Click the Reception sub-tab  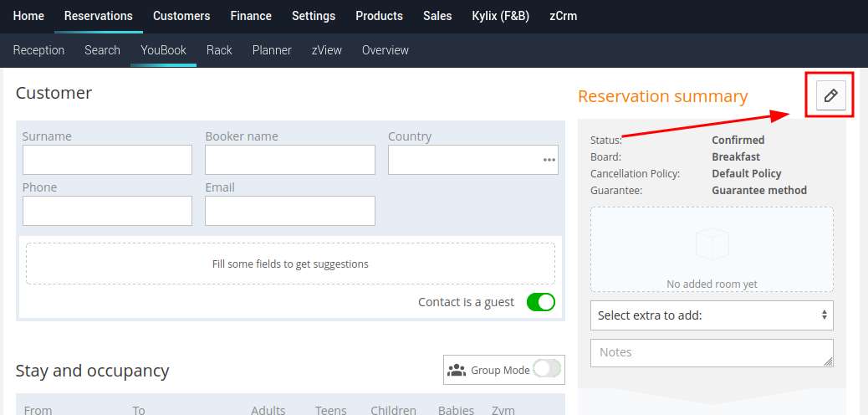tap(38, 50)
